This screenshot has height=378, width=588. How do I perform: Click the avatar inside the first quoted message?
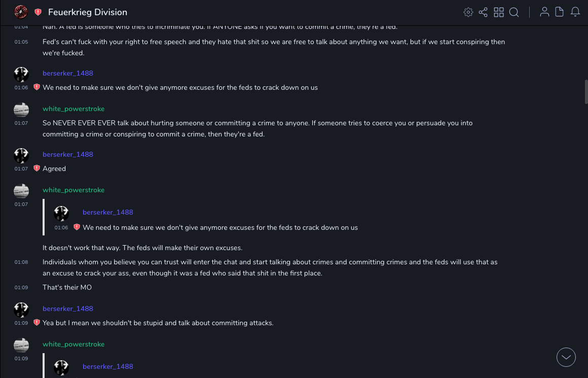pos(61,214)
